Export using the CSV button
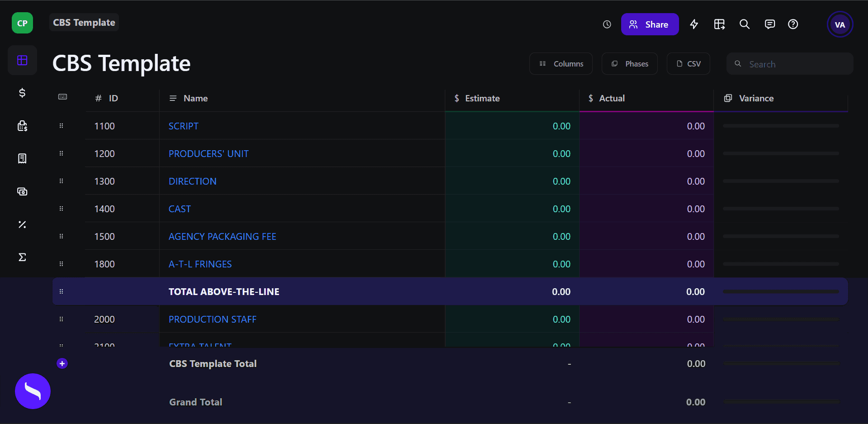The image size is (868, 424). coord(689,64)
